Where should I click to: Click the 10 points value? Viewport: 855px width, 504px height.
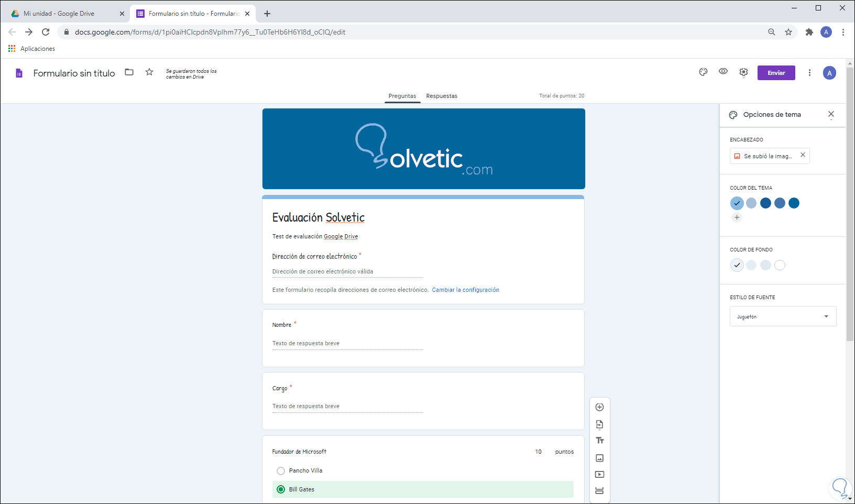point(538,452)
